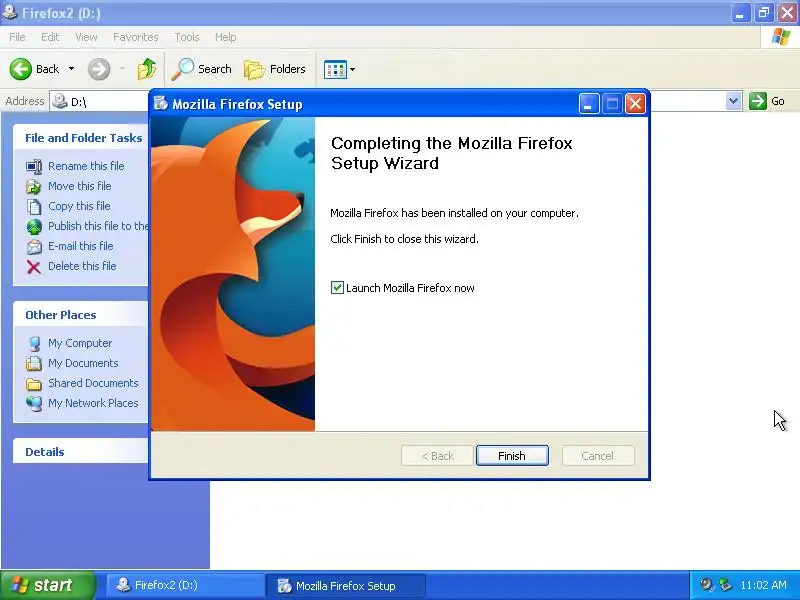This screenshot has width=800, height=600.
Task: Click the copy file page icon
Action: tap(34, 206)
